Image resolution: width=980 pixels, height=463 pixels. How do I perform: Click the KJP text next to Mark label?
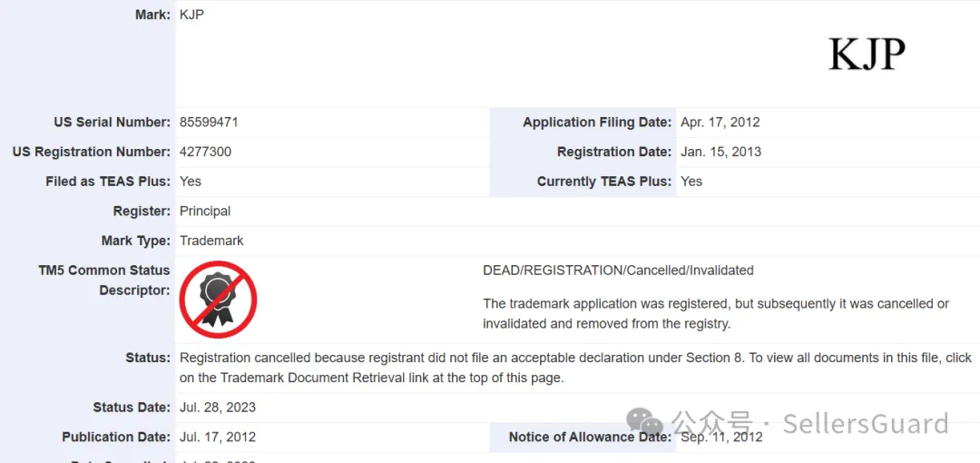click(x=191, y=15)
